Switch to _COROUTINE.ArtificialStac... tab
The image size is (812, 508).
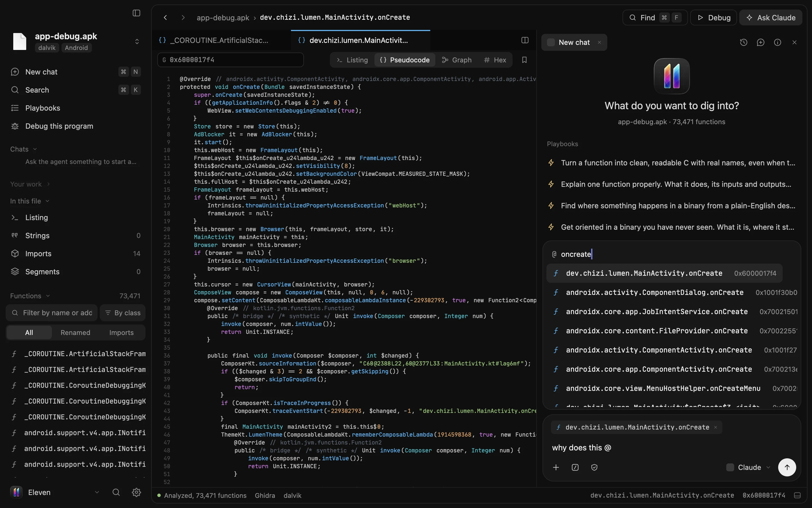(221, 40)
